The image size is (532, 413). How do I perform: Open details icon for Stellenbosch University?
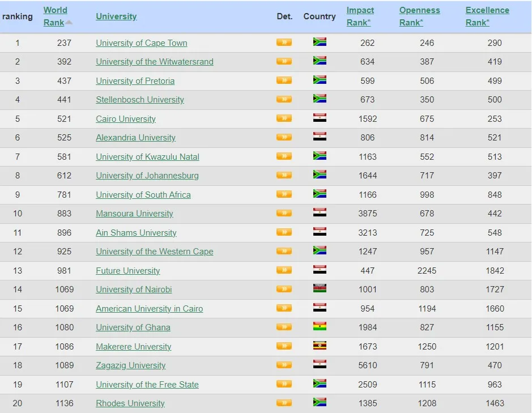(x=284, y=100)
